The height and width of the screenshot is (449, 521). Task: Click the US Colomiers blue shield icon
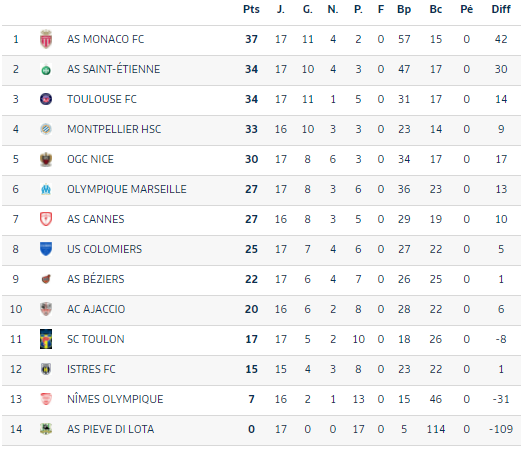(46, 249)
